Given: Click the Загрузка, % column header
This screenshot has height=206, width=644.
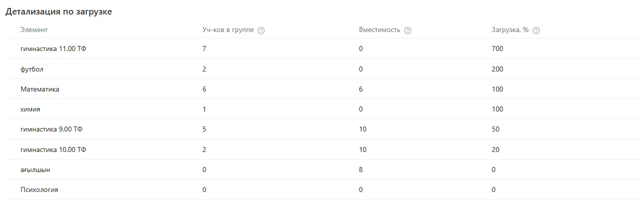Looking at the screenshot, I should coord(510,30).
